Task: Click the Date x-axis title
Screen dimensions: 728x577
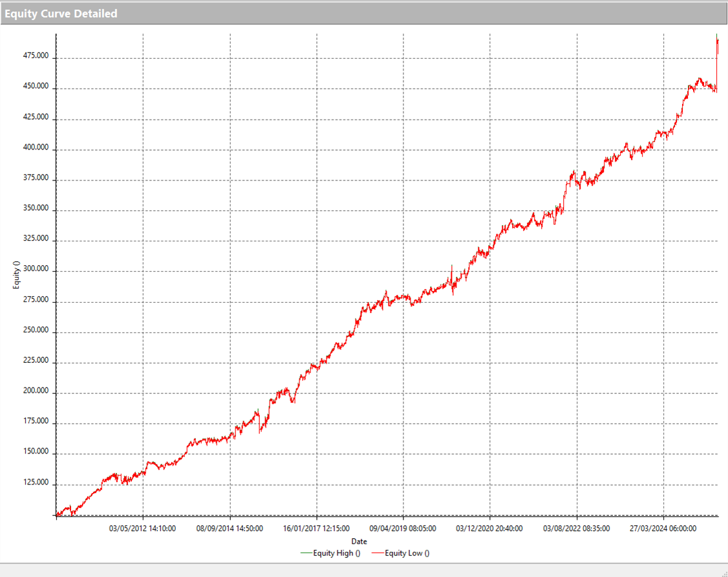Action: point(359,541)
